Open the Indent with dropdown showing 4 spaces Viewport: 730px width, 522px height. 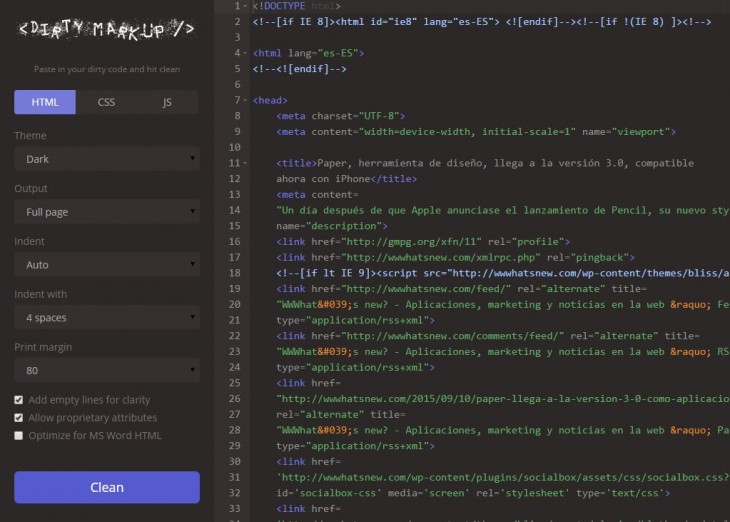click(107, 318)
